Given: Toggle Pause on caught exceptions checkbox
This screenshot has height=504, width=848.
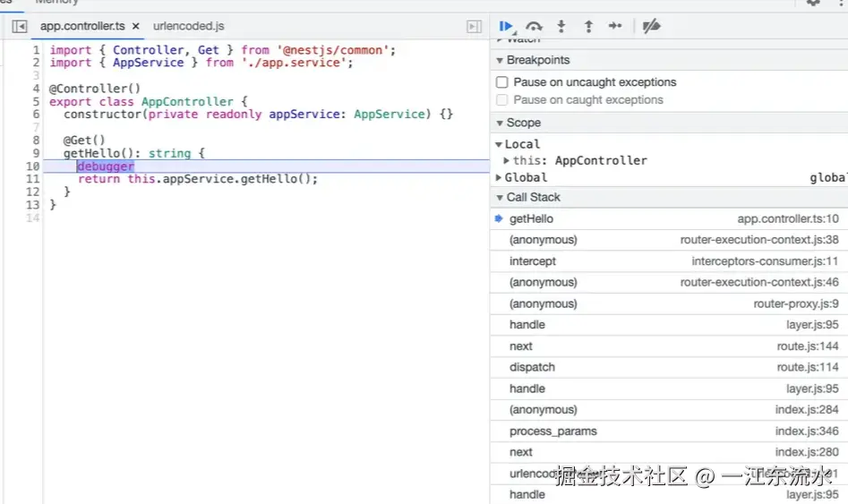Looking at the screenshot, I should [x=501, y=100].
